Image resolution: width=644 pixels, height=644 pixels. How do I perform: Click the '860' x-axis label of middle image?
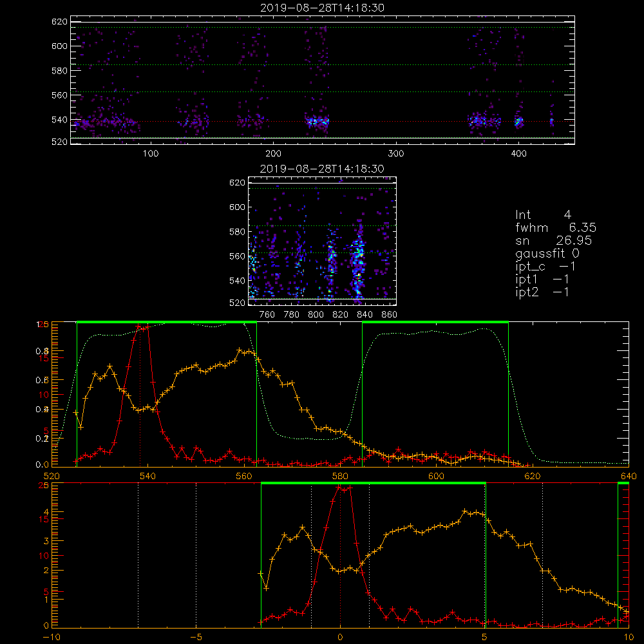(x=390, y=315)
